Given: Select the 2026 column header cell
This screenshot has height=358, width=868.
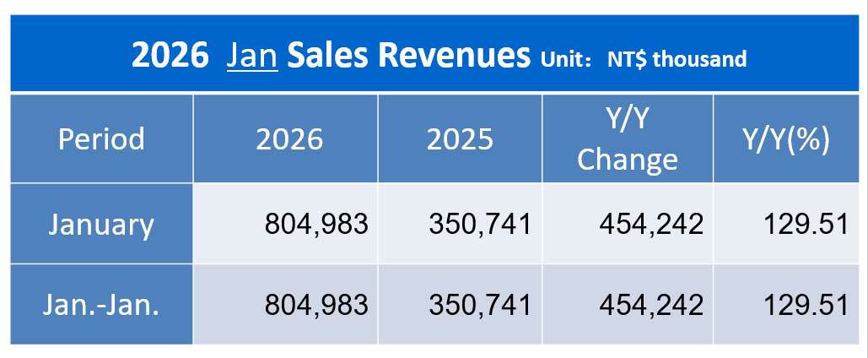Looking at the screenshot, I should point(289,138).
